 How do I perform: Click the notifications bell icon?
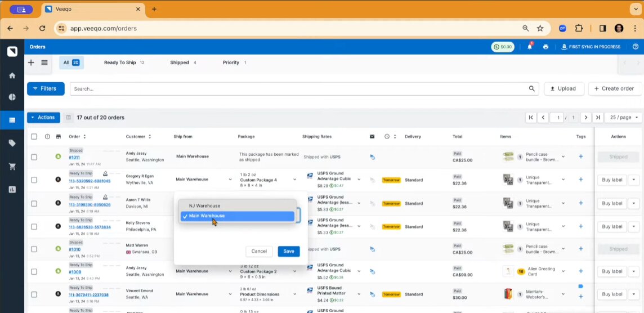tap(530, 47)
